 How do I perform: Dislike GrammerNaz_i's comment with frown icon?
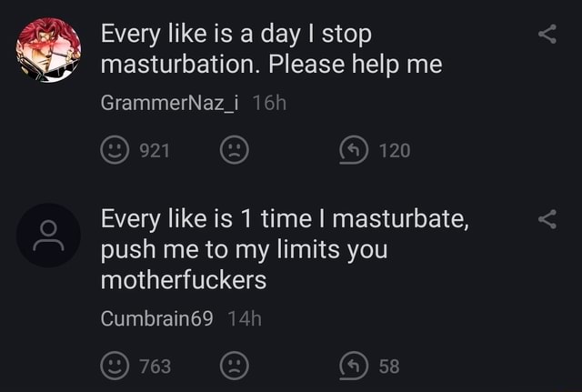(x=235, y=150)
